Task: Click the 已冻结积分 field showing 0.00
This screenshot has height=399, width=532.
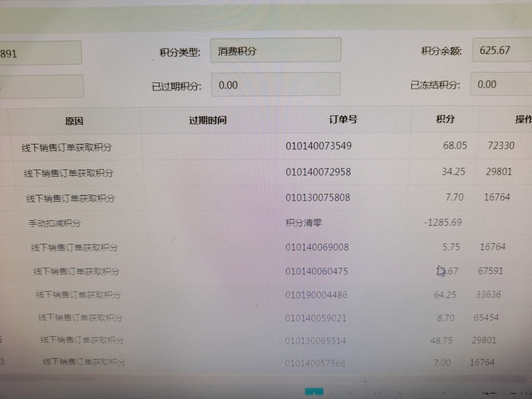Action: click(x=500, y=84)
